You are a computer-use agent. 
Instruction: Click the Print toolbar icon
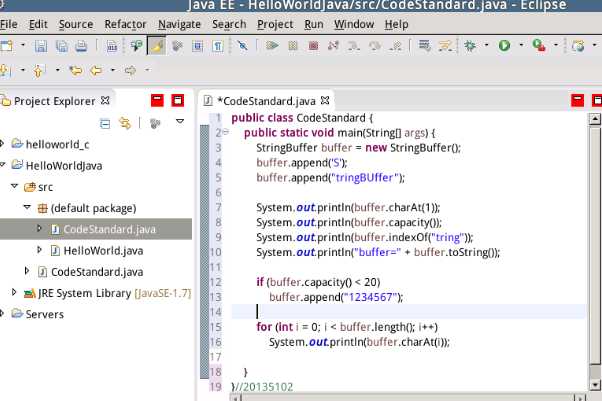[81, 46]
